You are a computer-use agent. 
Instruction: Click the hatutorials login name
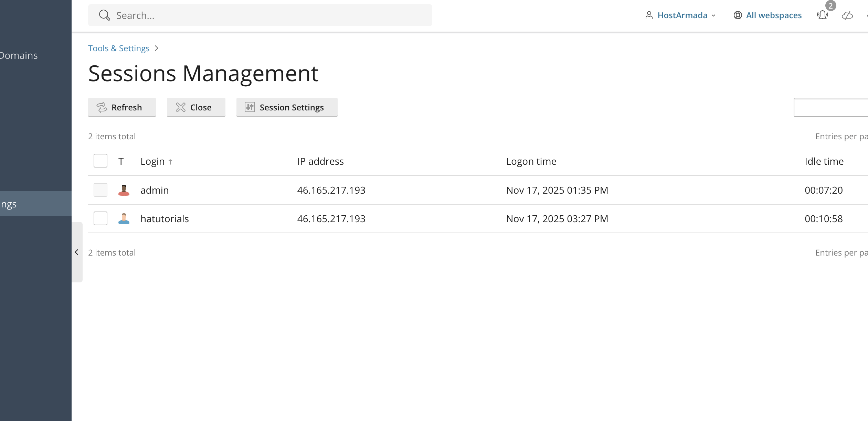(x=165, y=218)
